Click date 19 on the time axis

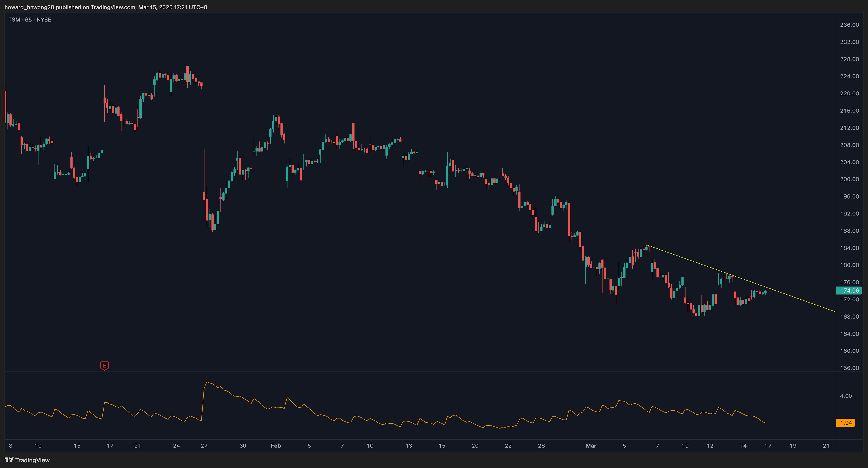click(793, 445)
